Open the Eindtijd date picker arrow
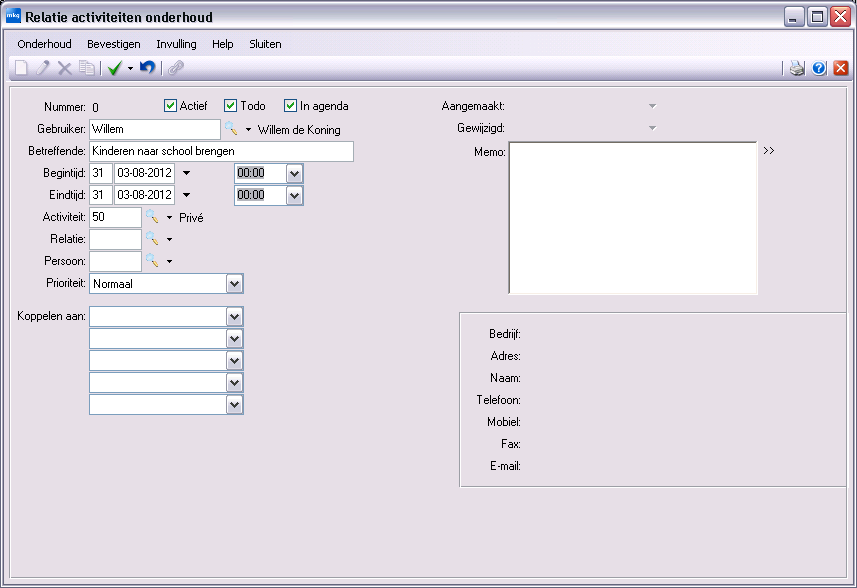This screenshot has height=588, width=857. pos(186,195)
